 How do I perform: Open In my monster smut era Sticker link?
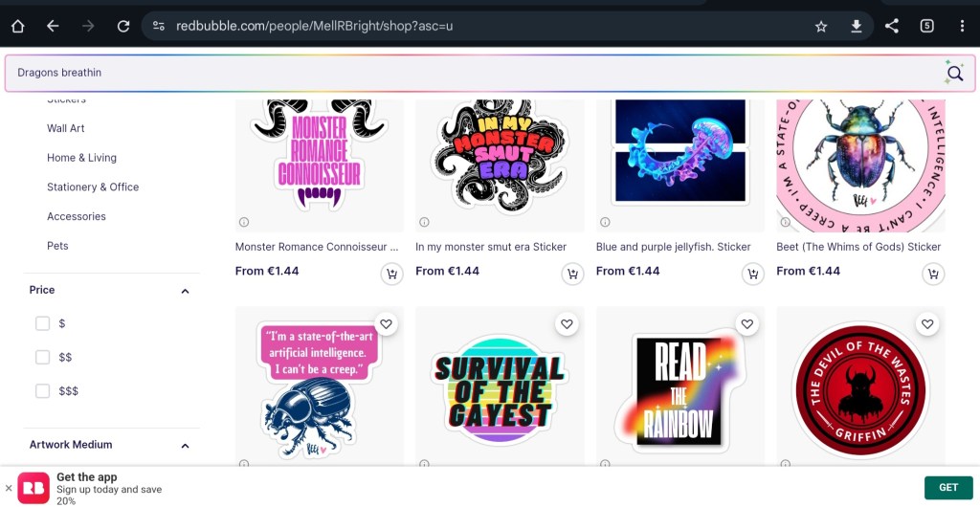[x=491, y=247]
